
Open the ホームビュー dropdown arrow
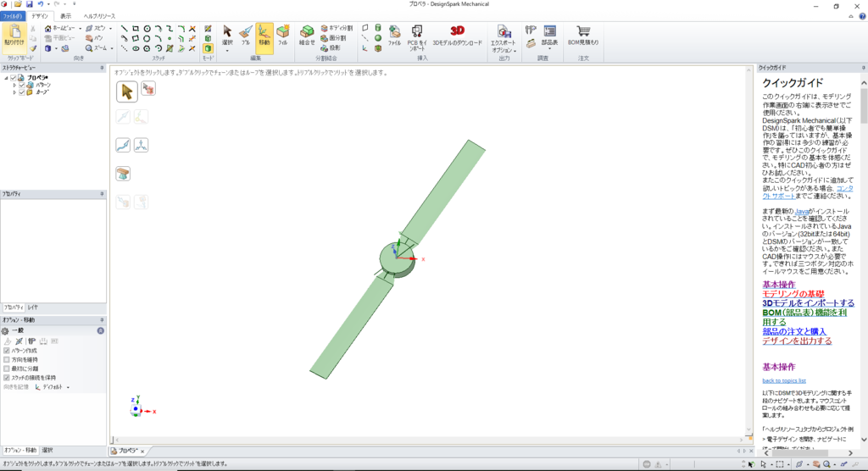pyautogui.click(x=81, y=28)
